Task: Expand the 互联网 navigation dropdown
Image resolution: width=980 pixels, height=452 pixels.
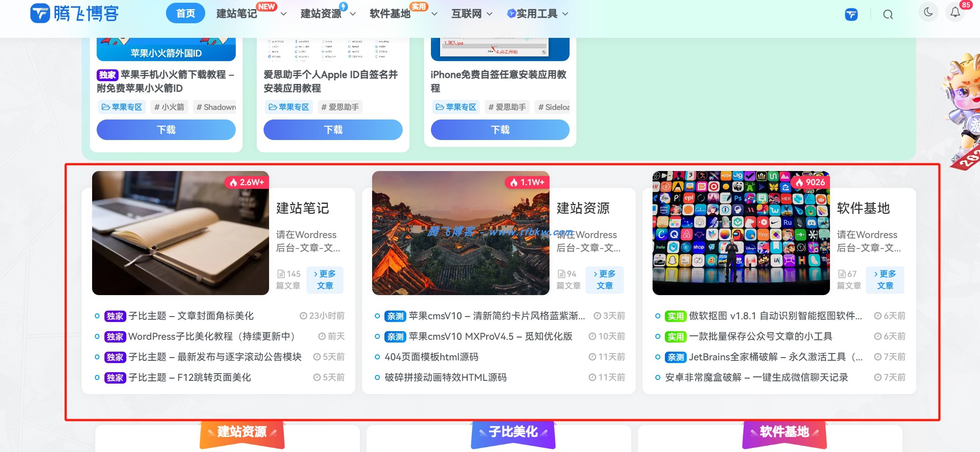Action: pos(491,14)
